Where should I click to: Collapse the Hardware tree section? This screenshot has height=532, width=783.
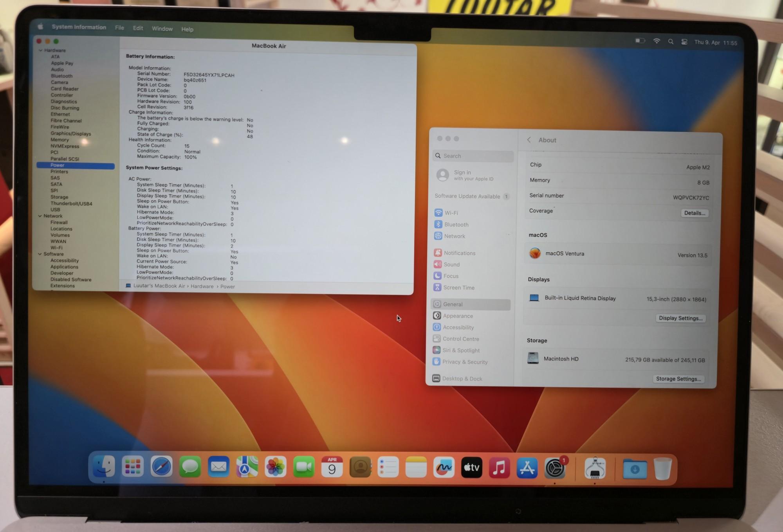[40, 50]
